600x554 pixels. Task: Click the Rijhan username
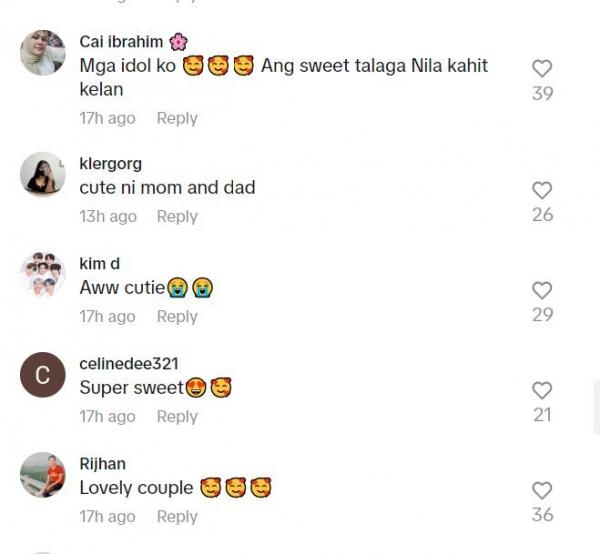point(102,464)
